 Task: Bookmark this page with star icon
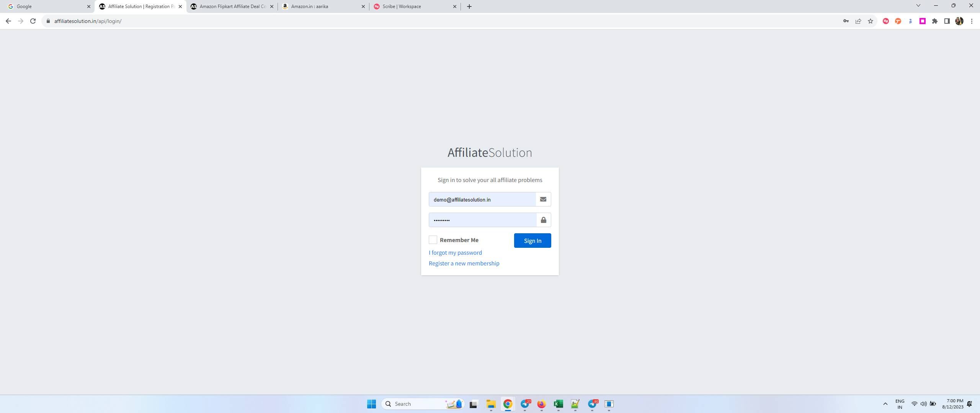(x=870, y=21)
